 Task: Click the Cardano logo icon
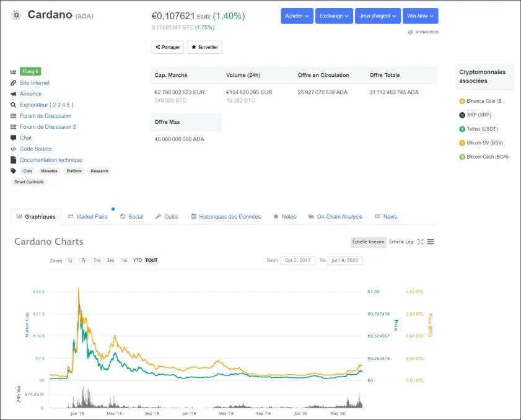pyautogui.click(x=16, y=15)
